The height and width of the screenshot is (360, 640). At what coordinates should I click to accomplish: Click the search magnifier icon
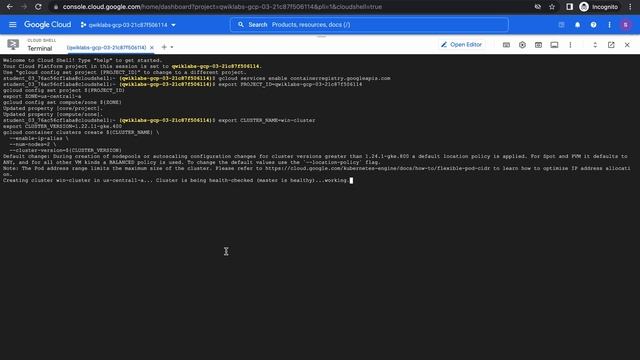tap(241, 25)
